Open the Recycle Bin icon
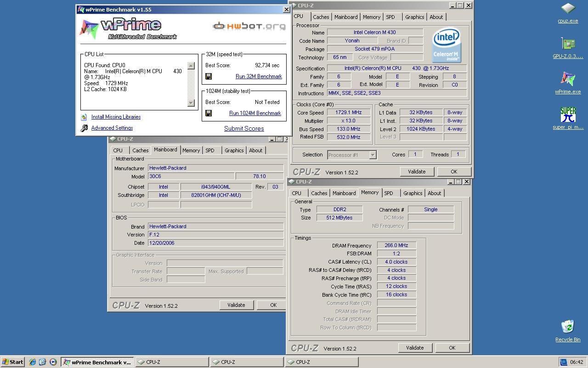The height and width of the screenshot is (368, 588). (x=568, y=331)
